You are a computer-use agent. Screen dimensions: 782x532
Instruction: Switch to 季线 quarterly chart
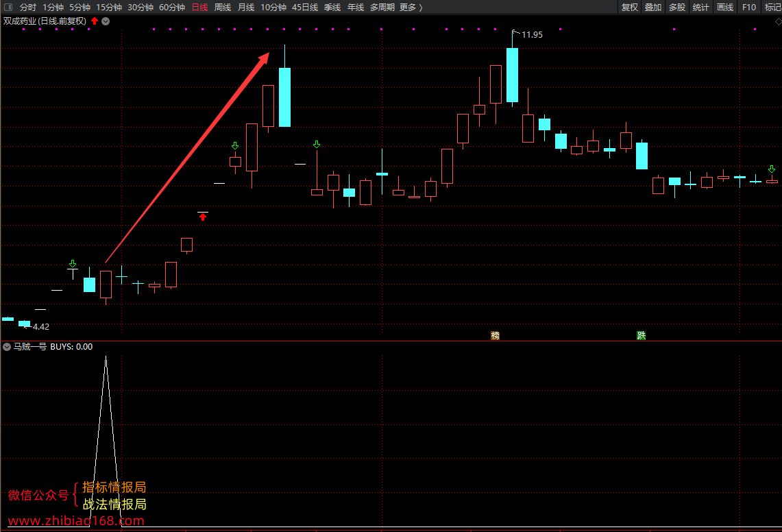[x=332, y=7]
